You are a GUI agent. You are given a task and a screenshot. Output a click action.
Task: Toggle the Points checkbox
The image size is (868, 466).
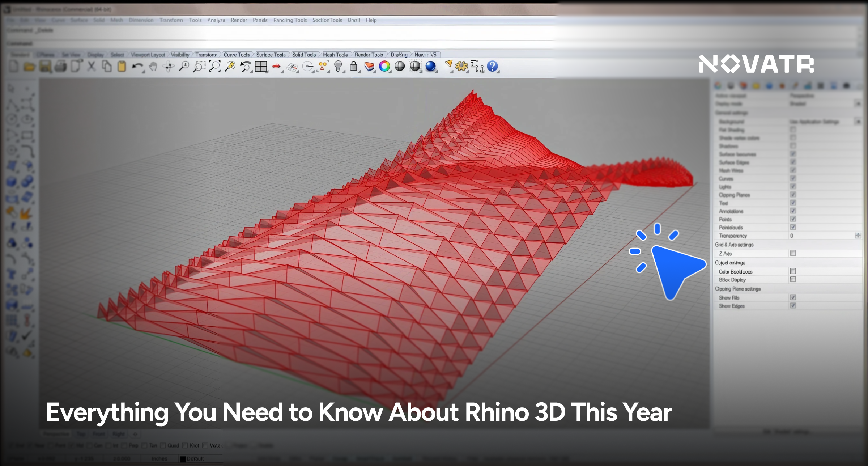793,219
